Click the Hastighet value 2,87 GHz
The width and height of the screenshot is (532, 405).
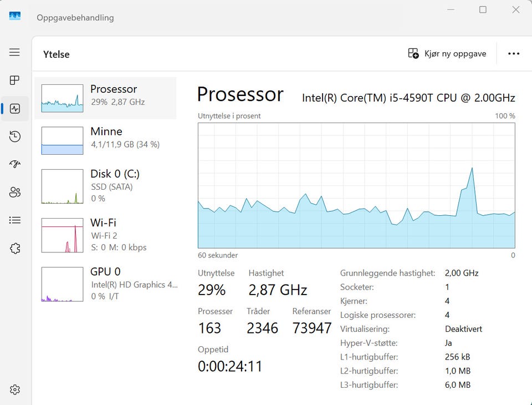[x=278, y=290]
